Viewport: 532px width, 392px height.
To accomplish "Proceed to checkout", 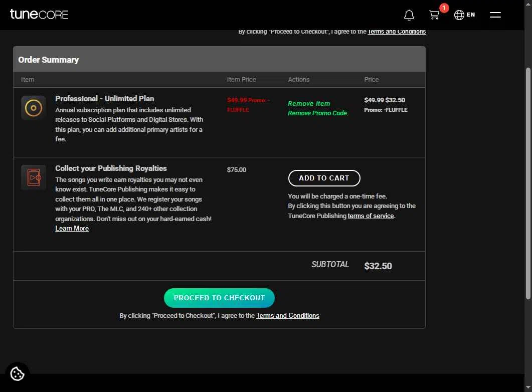I will pos(219,298).
